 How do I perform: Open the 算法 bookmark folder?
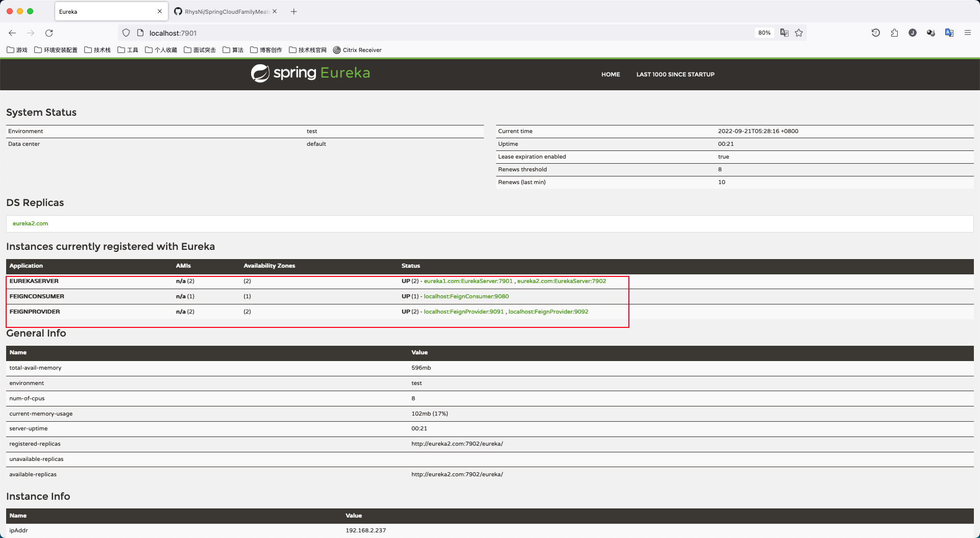[x=233, y=50]
